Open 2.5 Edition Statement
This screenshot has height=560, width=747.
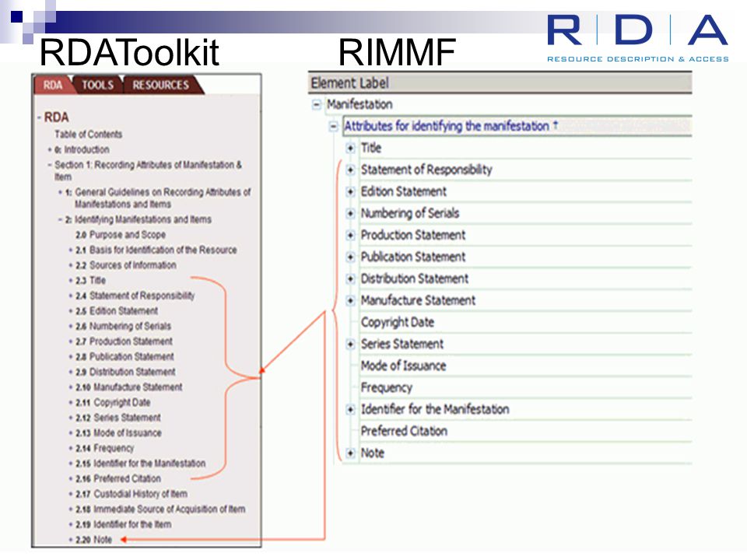(117, 311)
